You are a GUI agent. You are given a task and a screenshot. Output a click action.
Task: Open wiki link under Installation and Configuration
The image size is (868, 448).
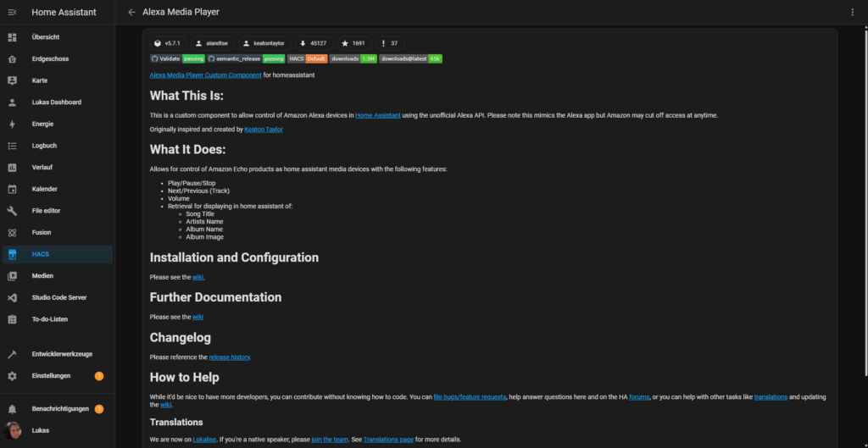pos(198,277)
